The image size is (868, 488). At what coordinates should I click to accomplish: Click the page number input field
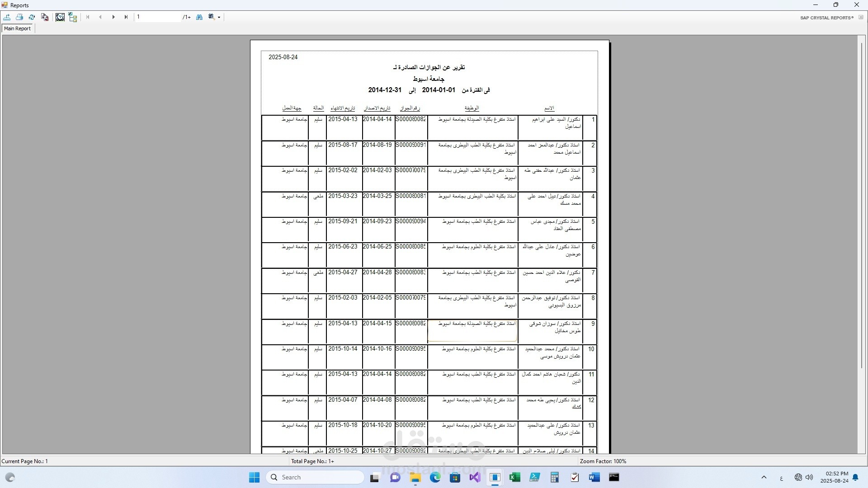(158, 17)
